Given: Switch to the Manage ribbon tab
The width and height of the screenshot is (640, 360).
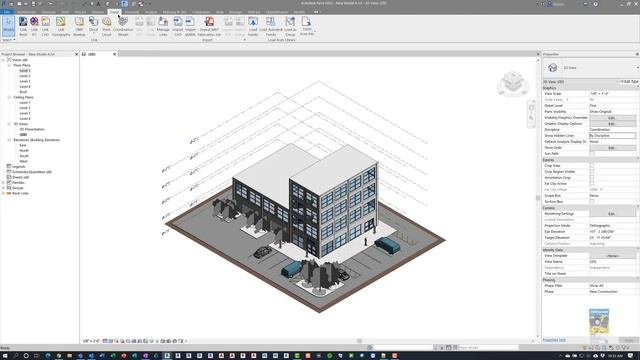Looking at the screenshot, I should pos(236,12).
